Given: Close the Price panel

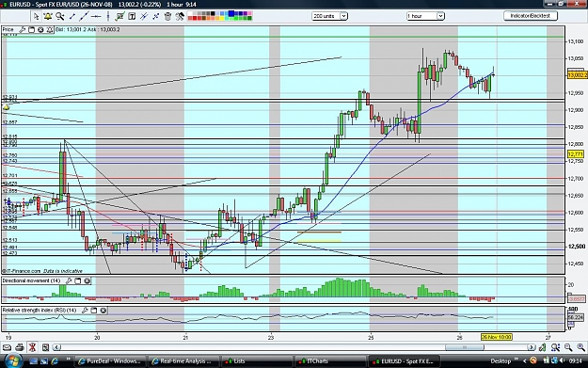Looking at the screenshot, I should tap(40, 29).
